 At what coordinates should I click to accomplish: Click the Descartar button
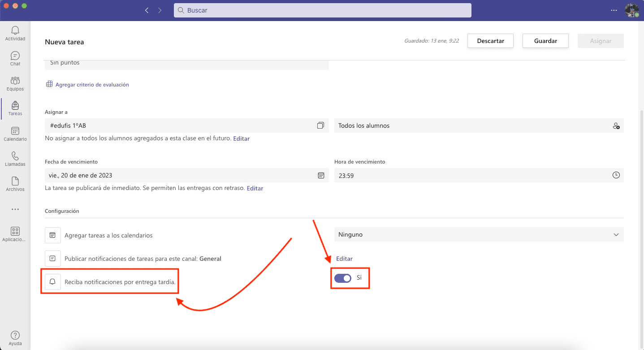[490, 41]
